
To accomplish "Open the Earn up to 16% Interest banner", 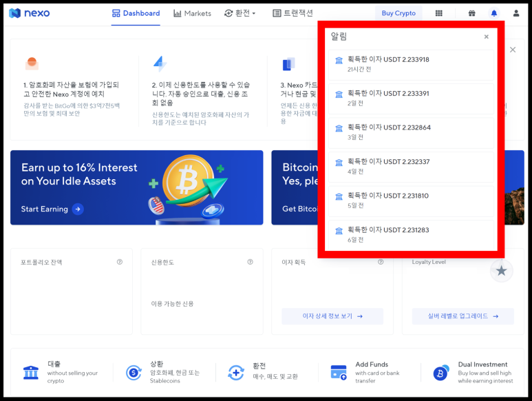I will [137, 187].
